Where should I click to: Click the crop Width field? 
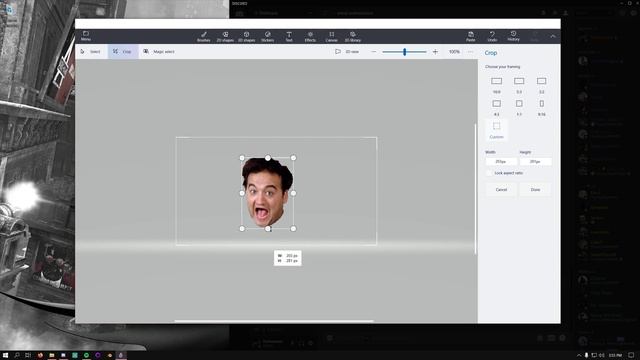pyautogui.click(x=501, y=162)
